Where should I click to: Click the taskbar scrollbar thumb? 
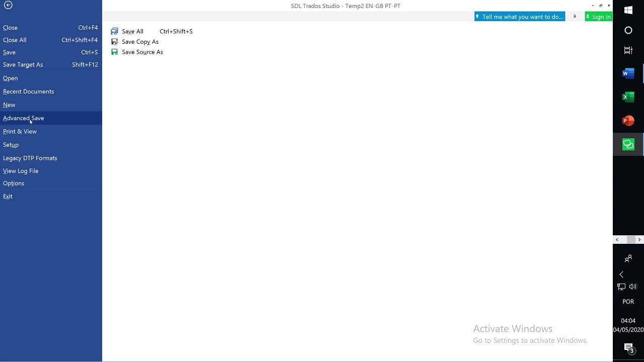tap(631, 240)
